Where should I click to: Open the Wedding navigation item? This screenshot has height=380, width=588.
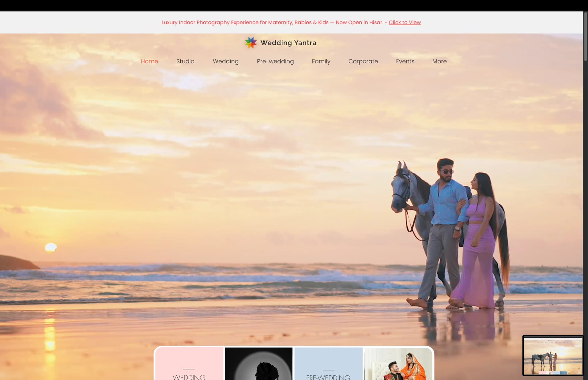226,61
